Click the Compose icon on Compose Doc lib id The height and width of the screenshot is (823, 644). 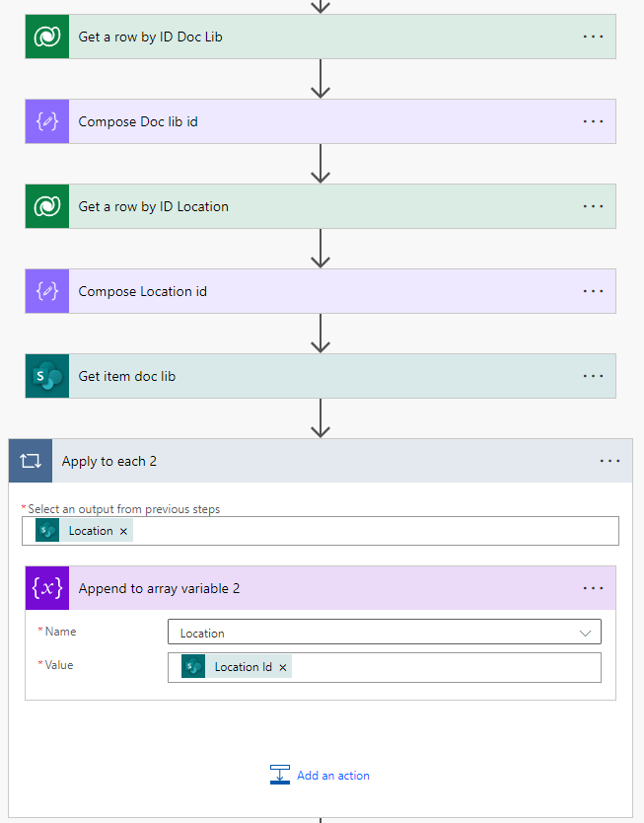(x=47, y=121)
